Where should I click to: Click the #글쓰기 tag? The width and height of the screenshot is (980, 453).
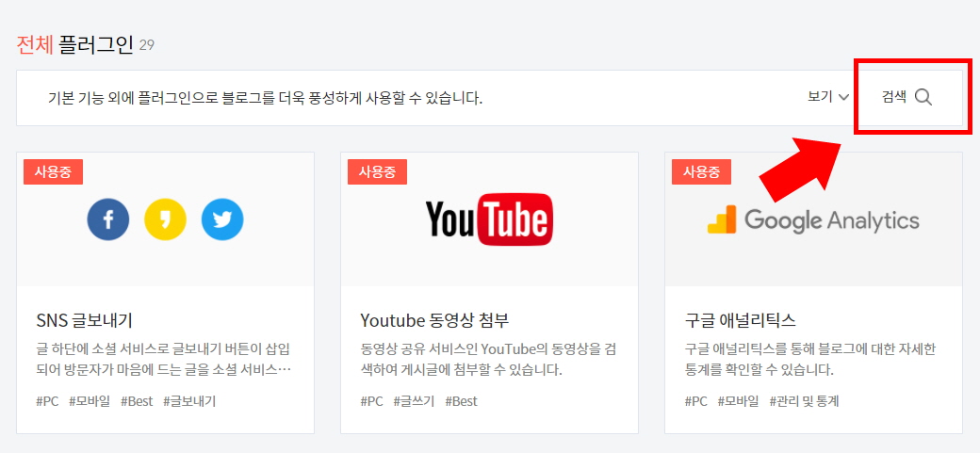coord(414,401)
